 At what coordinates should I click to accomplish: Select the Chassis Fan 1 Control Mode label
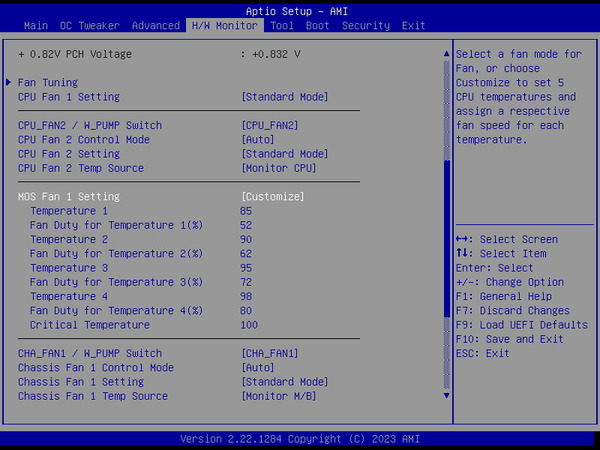[x=96, y=368]
